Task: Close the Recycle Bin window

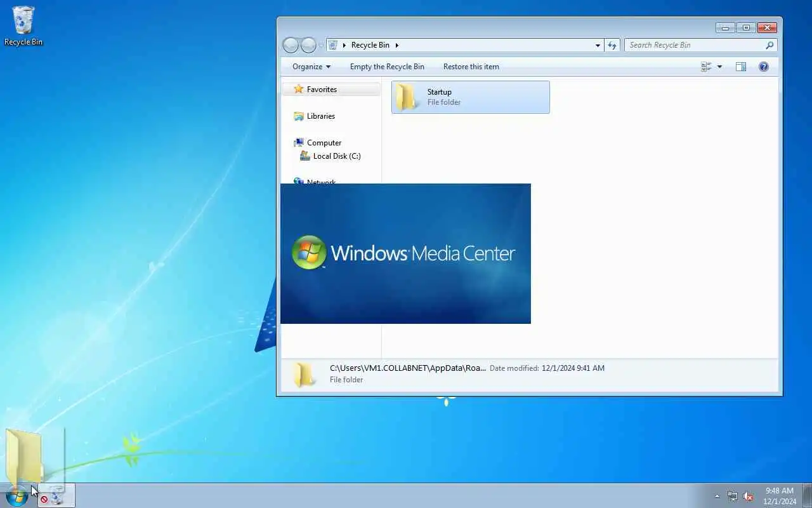Action: pos(767,27)
